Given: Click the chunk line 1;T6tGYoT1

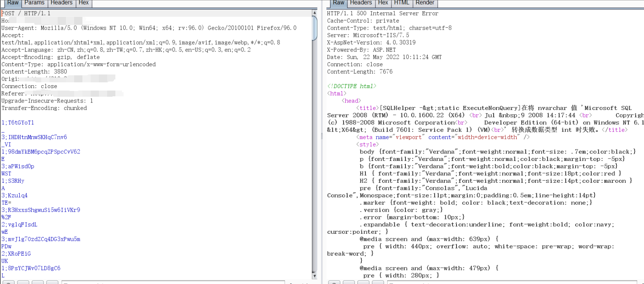Looking at the screenshot, I should (x=18, y=123).
